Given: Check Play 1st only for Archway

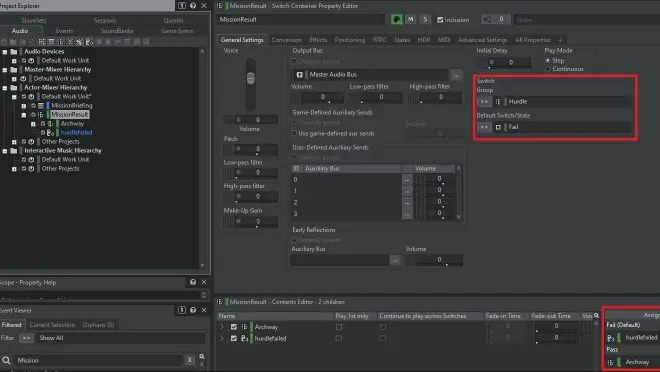Looking at the screenshot, I should pos(339,327).
